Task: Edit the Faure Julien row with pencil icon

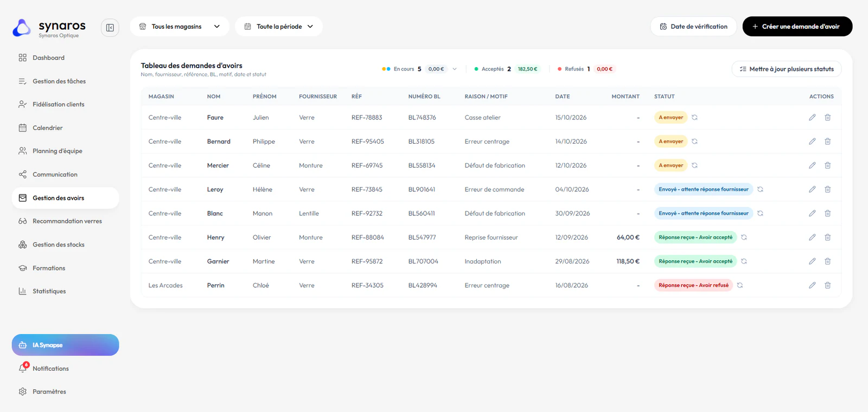Action: tap(812, 117)
